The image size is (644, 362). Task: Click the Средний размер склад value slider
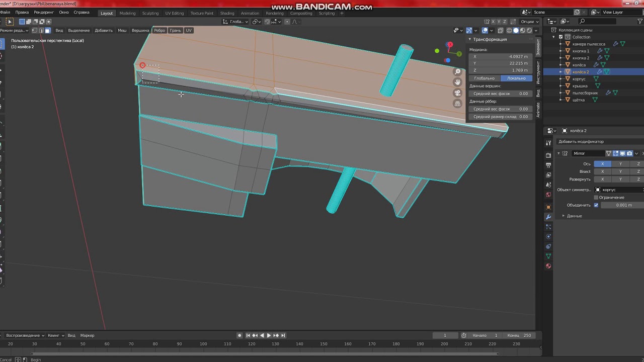point(501,117)
